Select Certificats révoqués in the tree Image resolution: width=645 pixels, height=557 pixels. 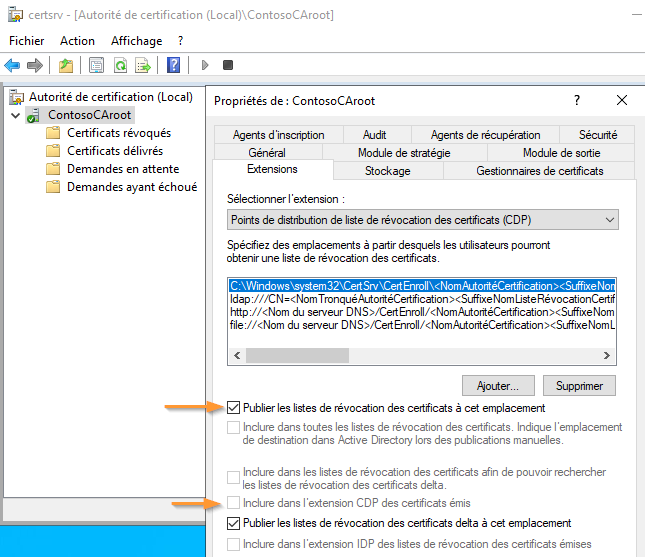119,133
